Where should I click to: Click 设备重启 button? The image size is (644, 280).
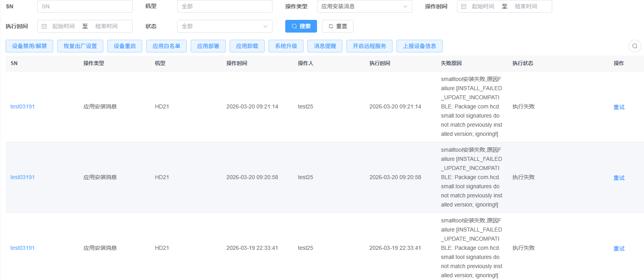[x=125, y=46]
